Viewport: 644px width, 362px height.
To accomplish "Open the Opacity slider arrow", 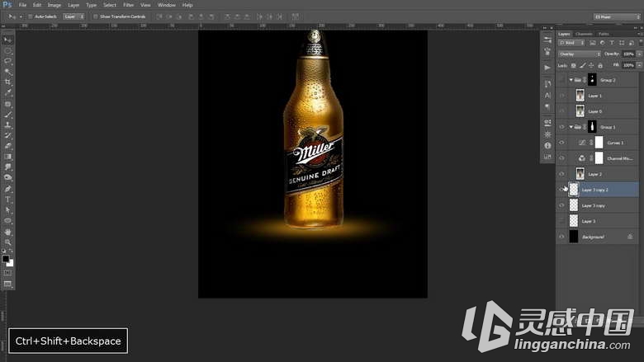I will click(639, 54).
